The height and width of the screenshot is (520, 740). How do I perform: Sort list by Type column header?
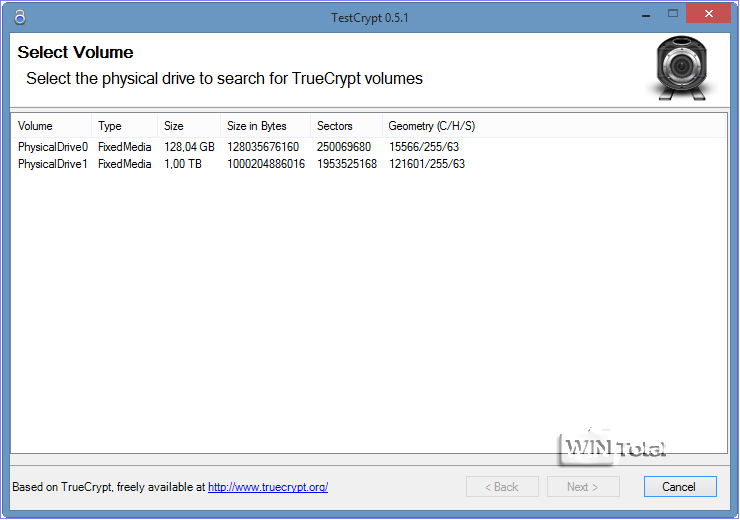coord(125,126)
